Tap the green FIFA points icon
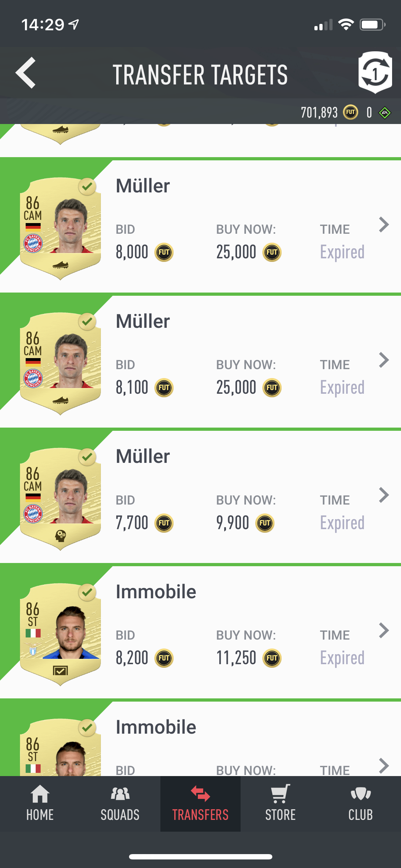Viewport: 401px width, 868px height. (x=385, y=113)
